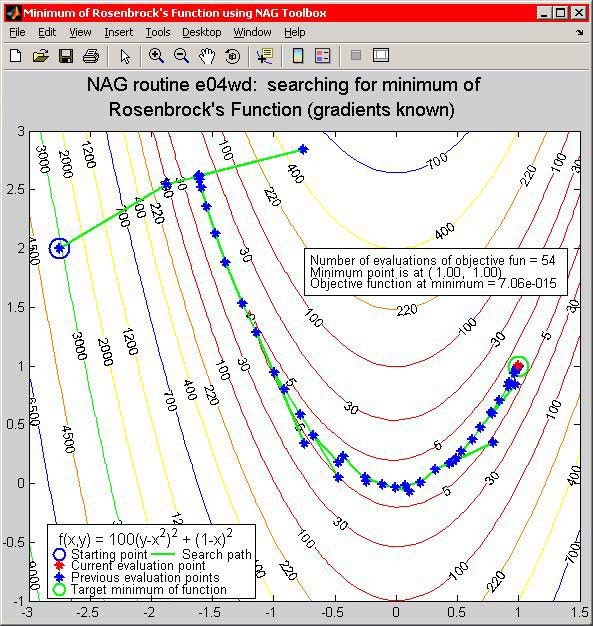Click the window title bar text
The image size is (593, 626).
tap(175, 13)
